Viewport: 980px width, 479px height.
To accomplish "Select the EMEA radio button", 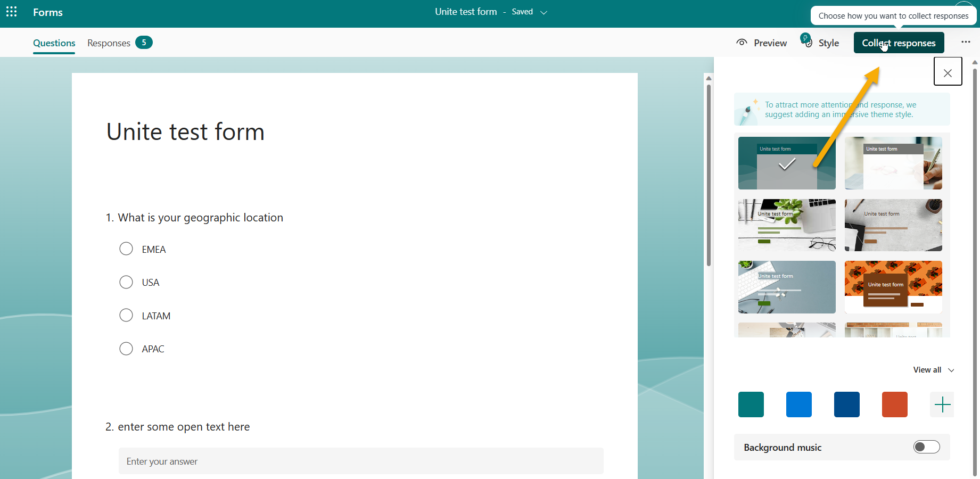I will [126, 249].
